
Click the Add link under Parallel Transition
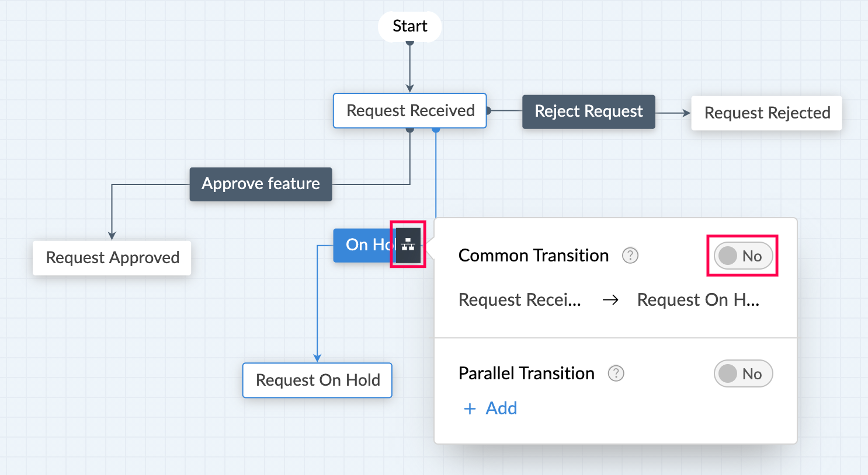[x=501, y=408]
